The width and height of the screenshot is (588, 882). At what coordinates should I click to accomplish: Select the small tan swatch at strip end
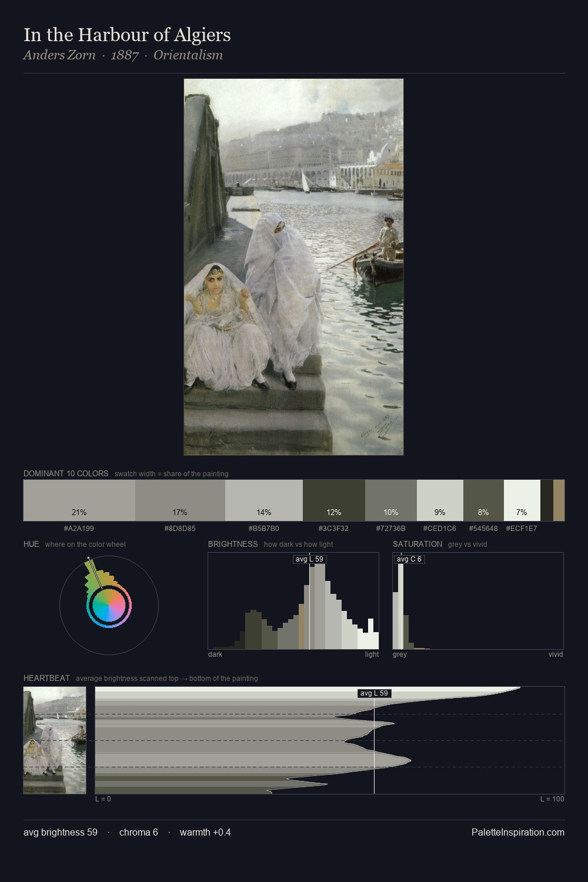[x=559, y=500]
